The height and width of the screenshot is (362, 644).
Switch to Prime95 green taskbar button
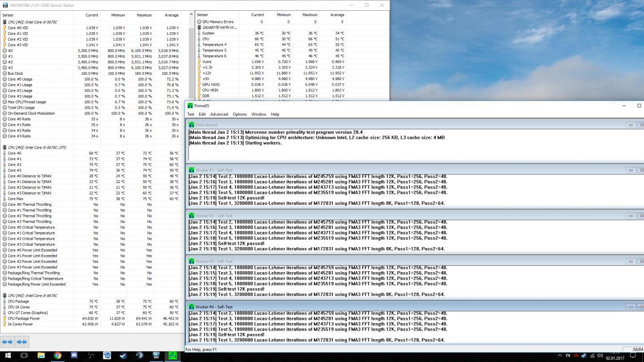coord(172,356)
